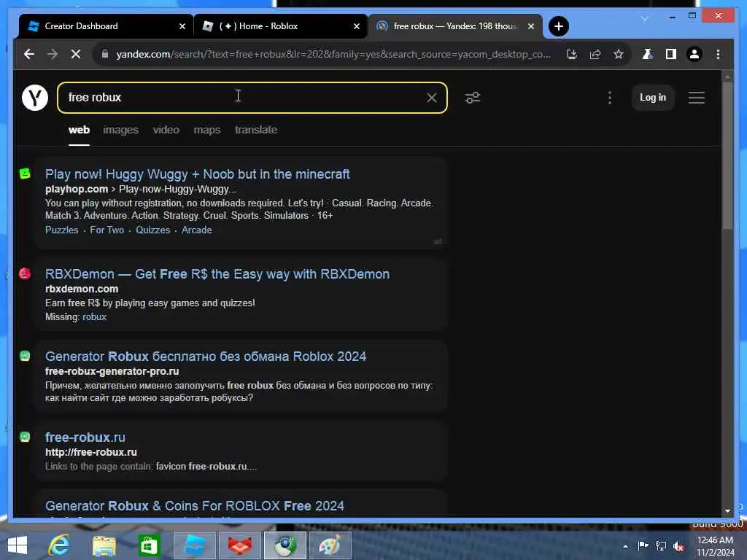Open Generator Robux бесплатно result
The height and width of the screenshot is (560, 747).
pos(205,357)
